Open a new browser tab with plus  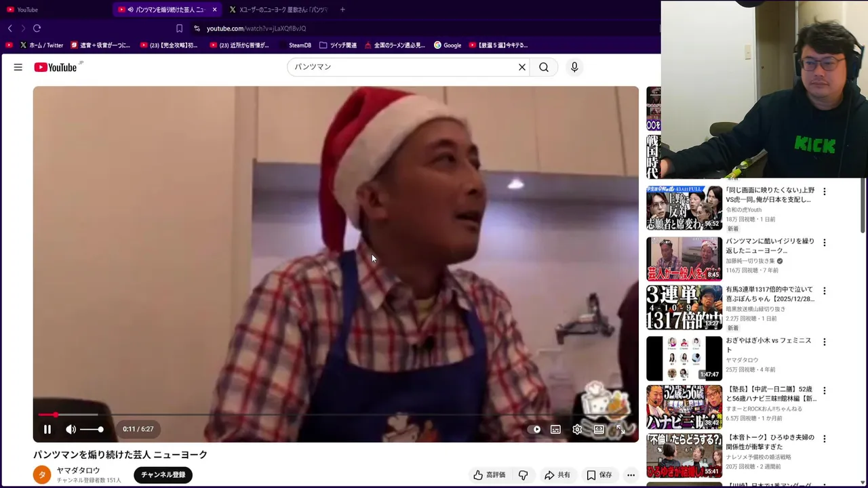pyautogui.click(x=342, y=9)
